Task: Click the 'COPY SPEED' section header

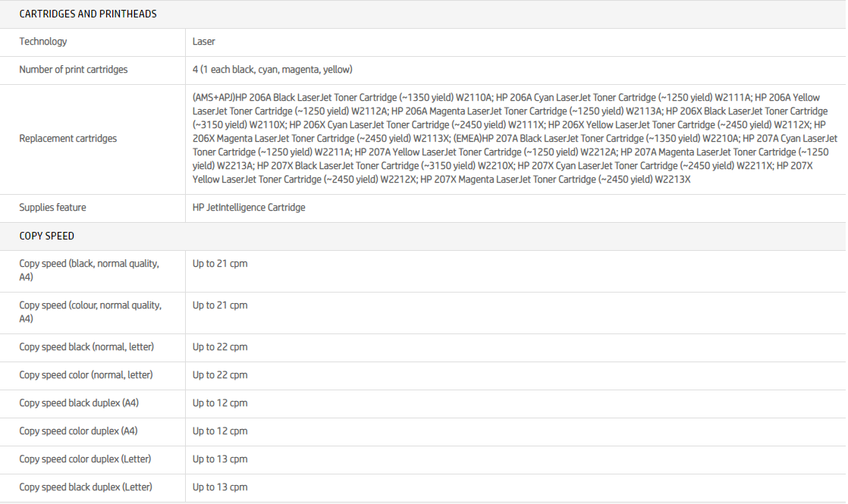Action: [x=47, y=236]
